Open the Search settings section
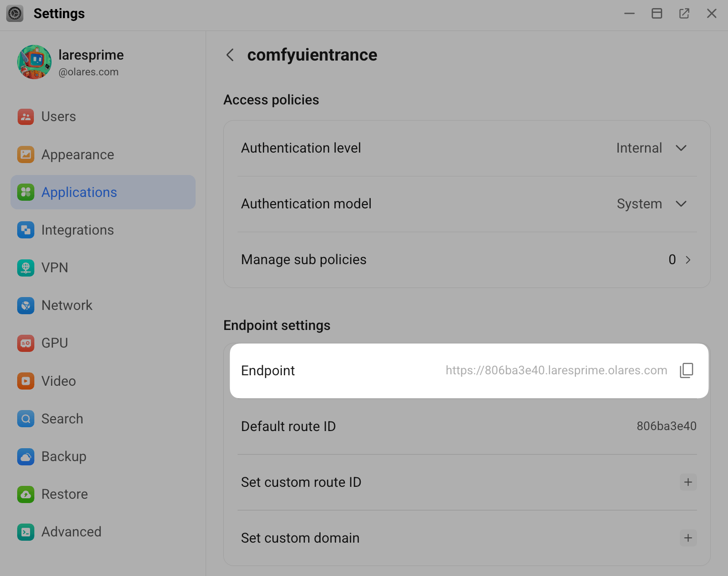 (62, 419)
